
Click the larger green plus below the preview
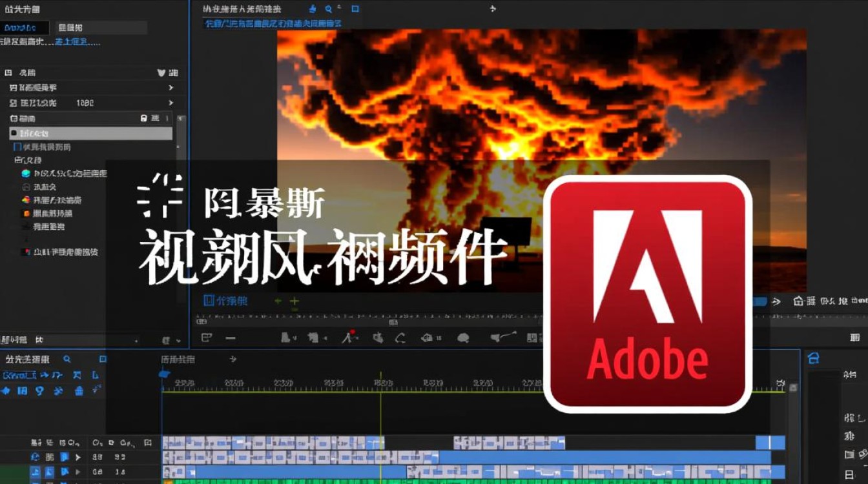[294, 301]
